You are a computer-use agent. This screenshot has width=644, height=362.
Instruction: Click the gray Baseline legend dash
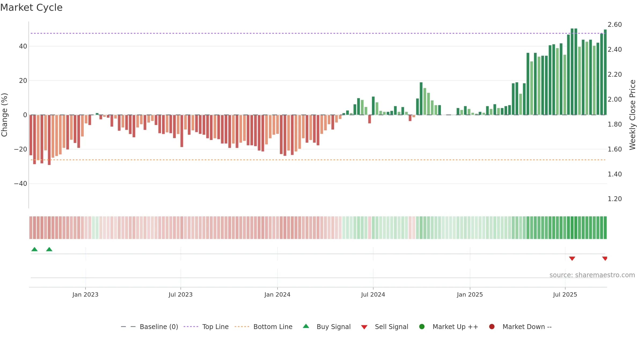point(128,327)
